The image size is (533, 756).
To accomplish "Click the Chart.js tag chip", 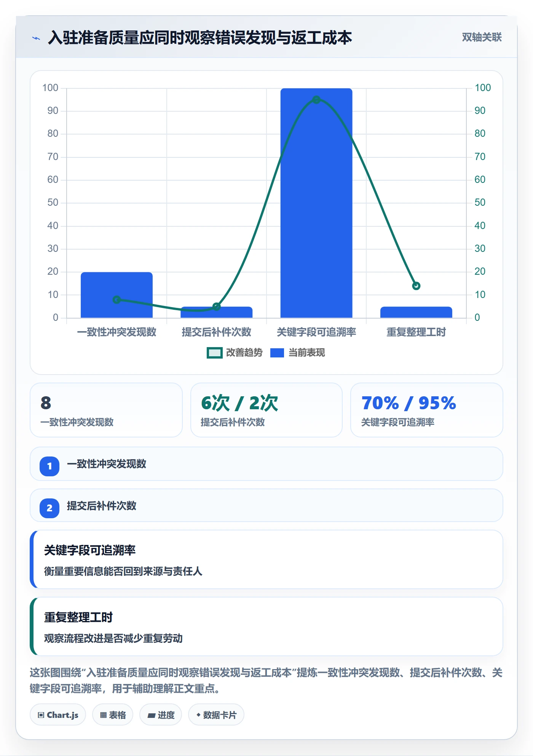I will (58, 715).
